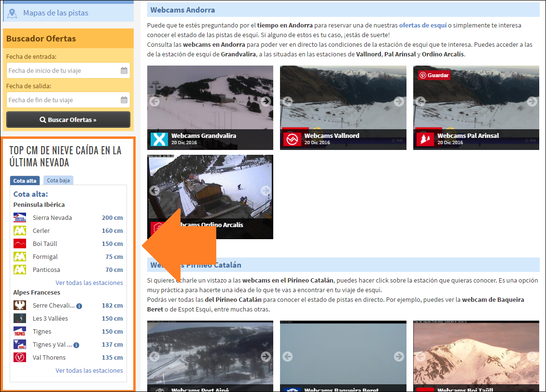Click the Vallnord logo on its webcam card
This screenshot has height=392, width=546.
tap(292, 139)
